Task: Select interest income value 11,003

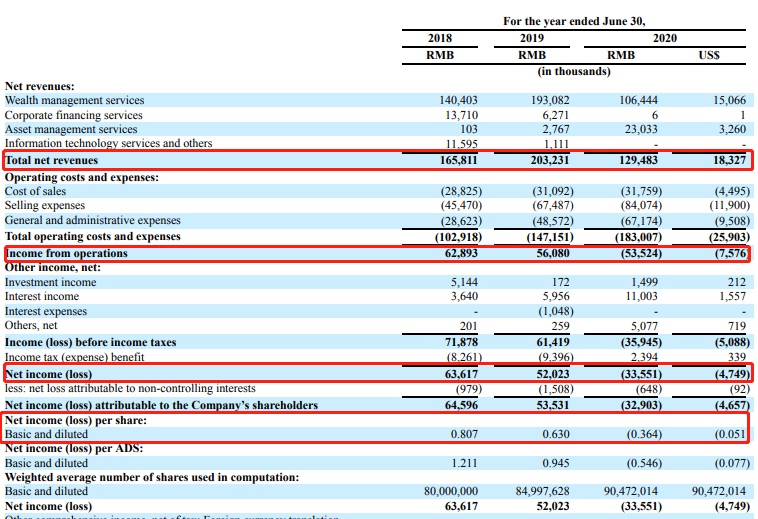Action: coord(641,296)
